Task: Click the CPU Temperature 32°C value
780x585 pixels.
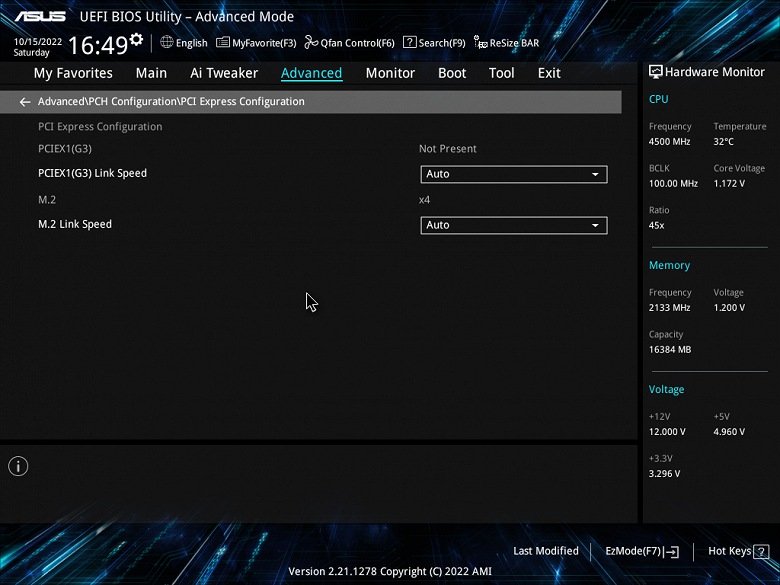Action: coord(723,142)
